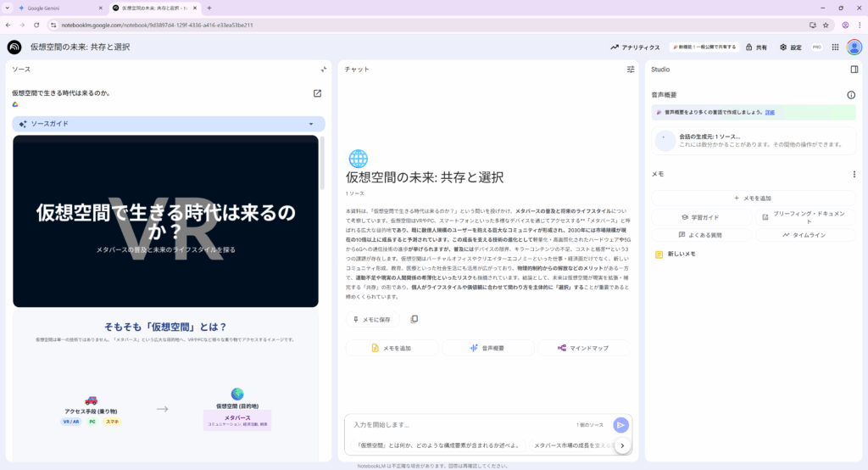868x470 pixels.
Task: Select suggestion メタバース市場の成長
Action: (x=571, y=445)
